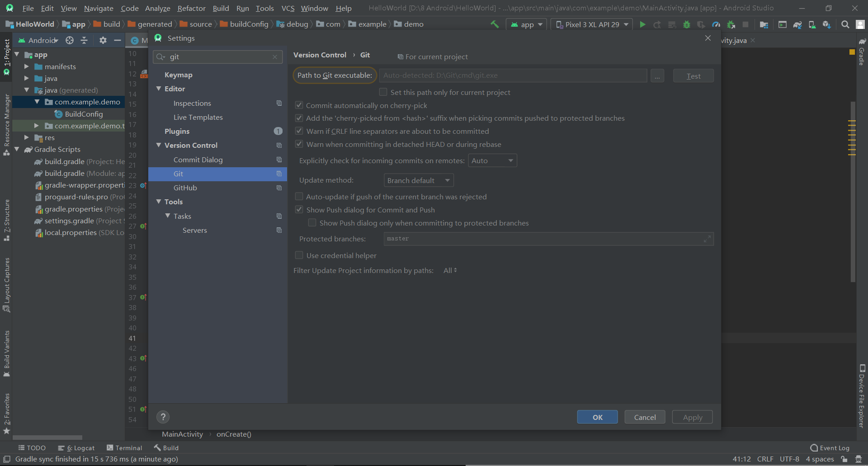This screenshot has height=466, width=868.
Task: Toggle the cherry-picked from hash suffix option
Action: click(x=299, y=118)
